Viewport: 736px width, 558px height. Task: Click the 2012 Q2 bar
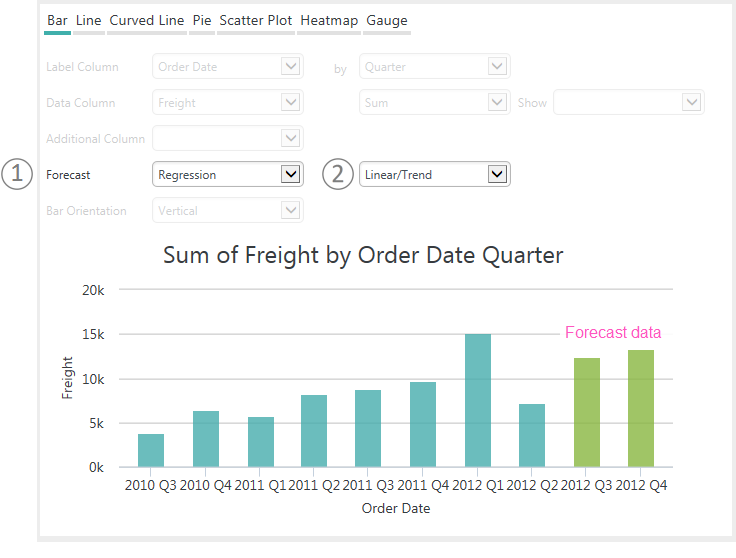[532, 436]
